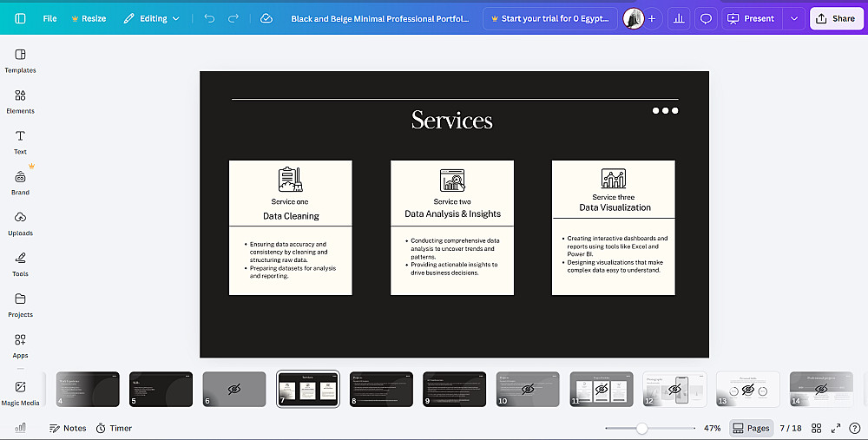868x440 pixels.
Task: Select the Data Cleaning bullet list text
Action: coord(290,259)
